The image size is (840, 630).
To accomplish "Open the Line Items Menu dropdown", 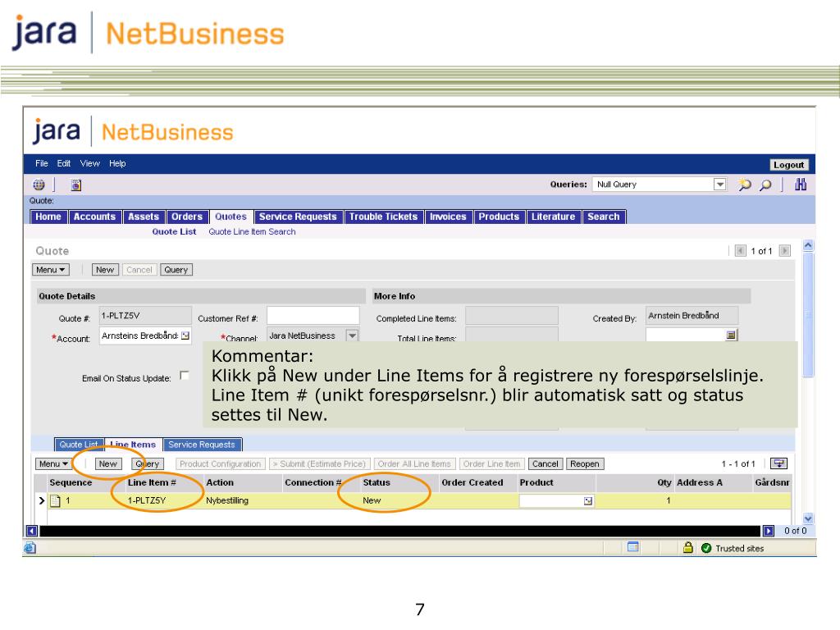I will pyautogui.click(x=53, y=464).
